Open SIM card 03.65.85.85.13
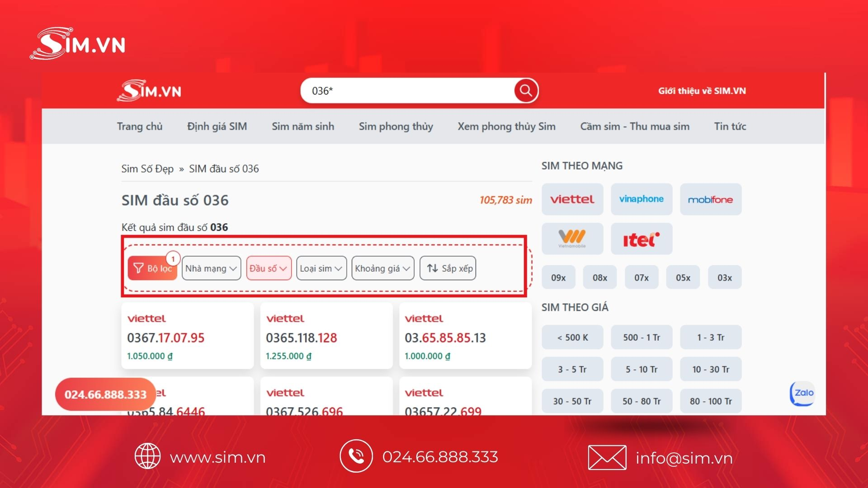 [x=465, y=336]
